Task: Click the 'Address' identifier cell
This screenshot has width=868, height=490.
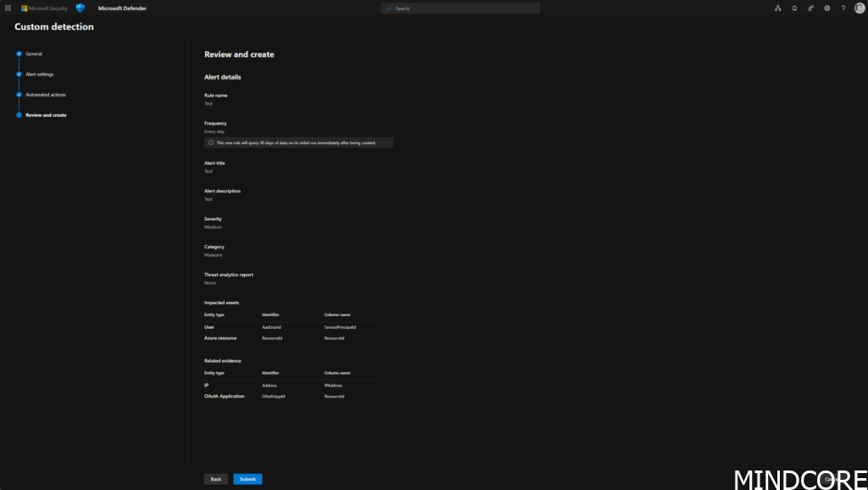Action: pyautogui.click(x=270, y=386)
